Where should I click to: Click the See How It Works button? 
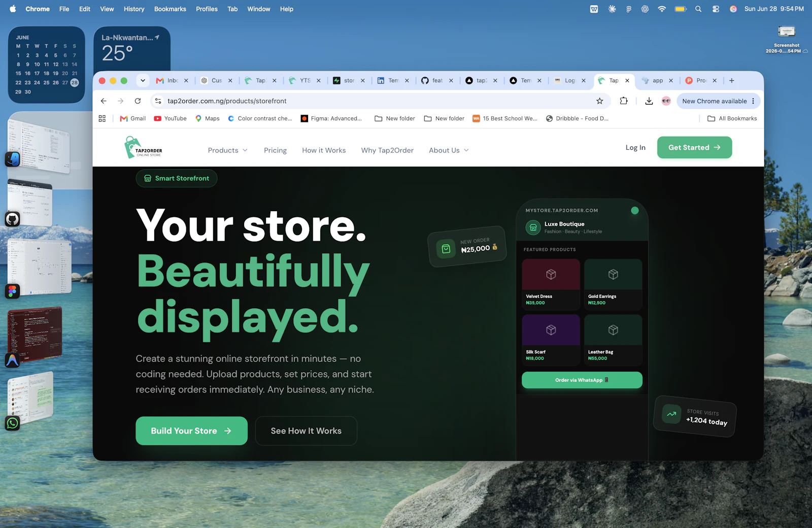(x=306, y=431)
